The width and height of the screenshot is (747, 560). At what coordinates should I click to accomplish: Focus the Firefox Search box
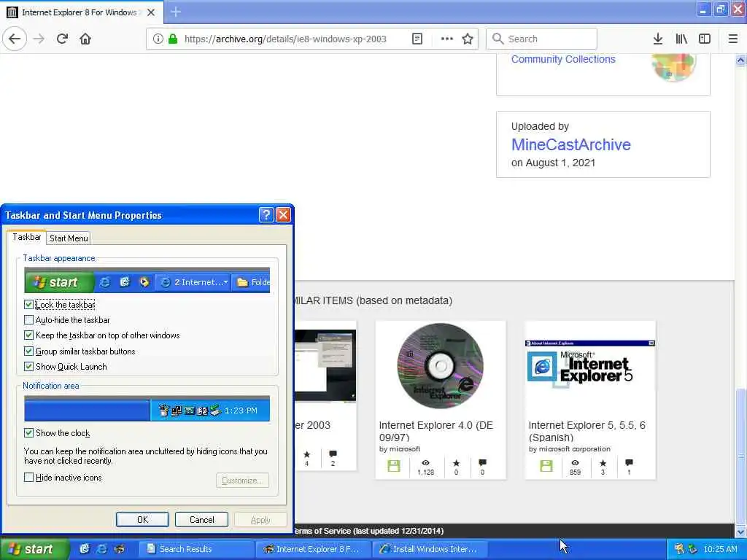pyautogui.click(x=542, y=39)
